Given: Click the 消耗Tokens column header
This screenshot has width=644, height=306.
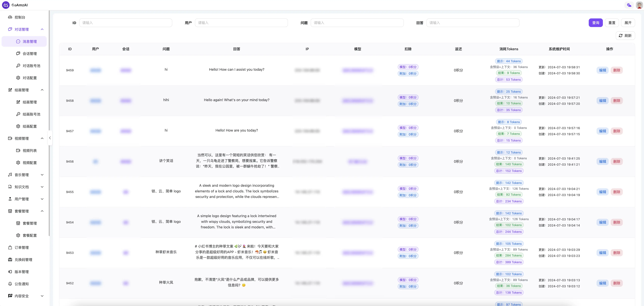Looking at the screenshot, I should click(509, 49).
